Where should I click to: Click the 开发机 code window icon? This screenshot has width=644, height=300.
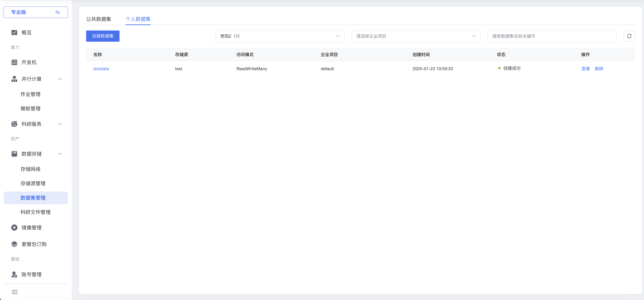click(x=14, y=62)
